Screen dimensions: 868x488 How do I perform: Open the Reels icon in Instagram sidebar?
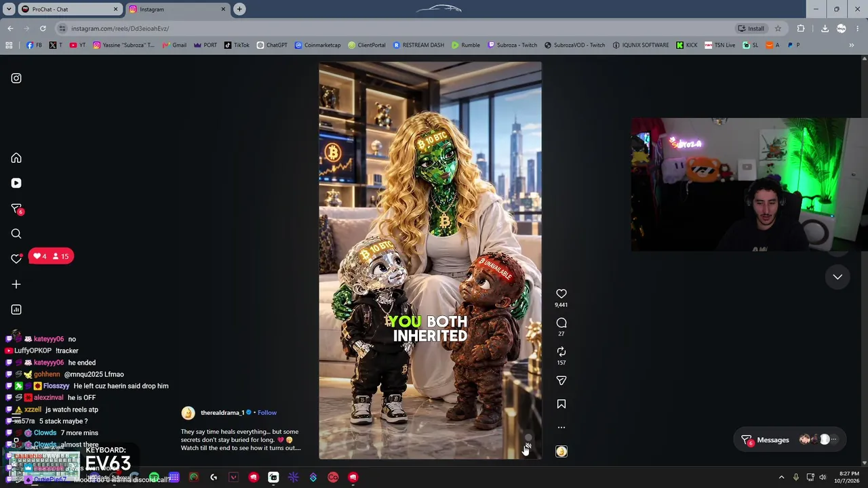[16, 183]
